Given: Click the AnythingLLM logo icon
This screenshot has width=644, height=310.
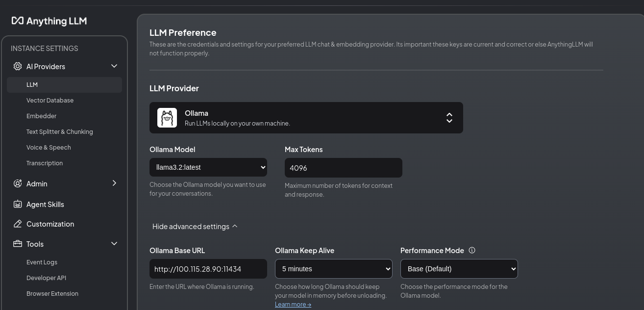Looking at the screenshot, I should pyautogui.click(x=18, y=21).
